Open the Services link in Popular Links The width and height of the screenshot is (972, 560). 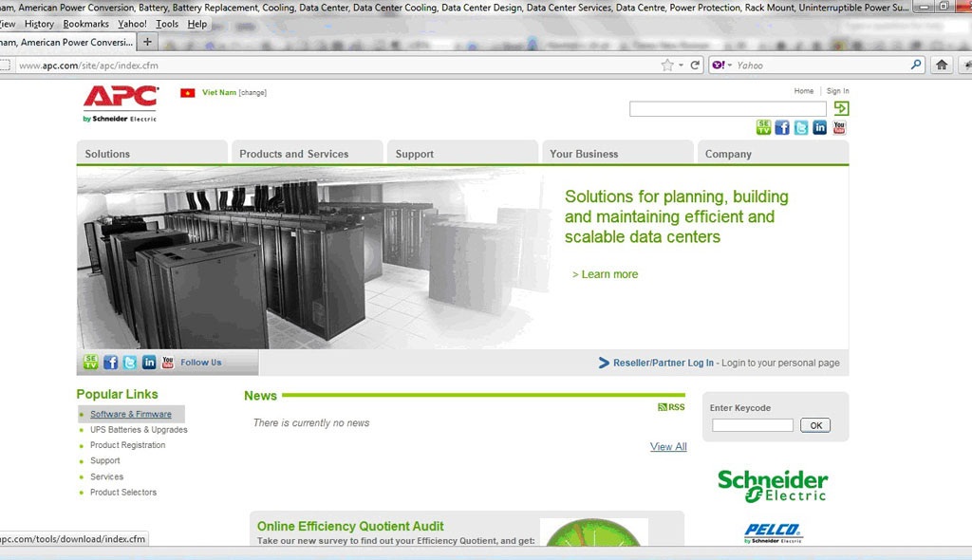pyautogui.click(x=106, y=476)
